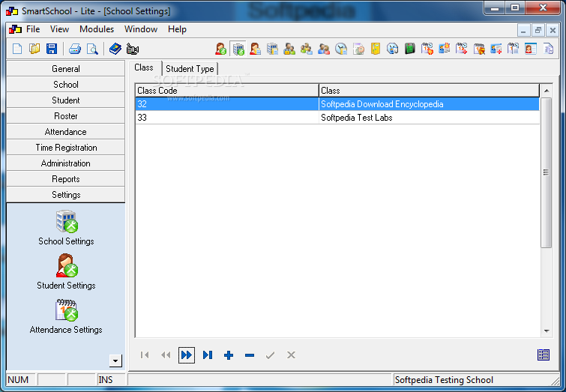Go to previous record navigator button
This screenshot has width=566, height=392.
(166, 355)
